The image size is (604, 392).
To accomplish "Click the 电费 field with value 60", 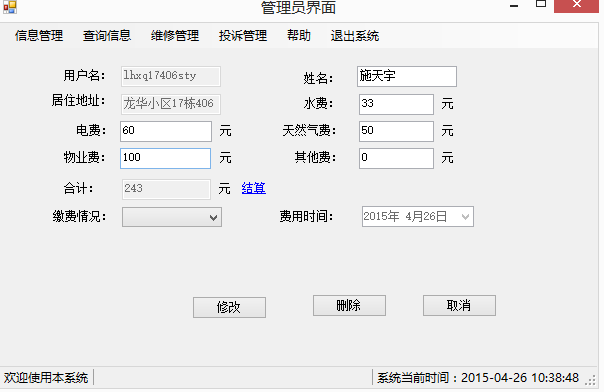I will [x=166, y=131].
